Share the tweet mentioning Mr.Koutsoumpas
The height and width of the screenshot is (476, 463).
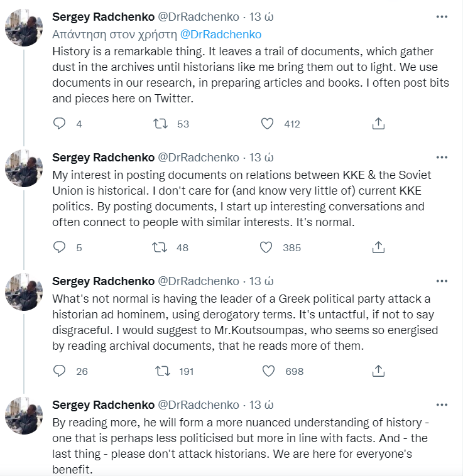(x=378, y=371)
